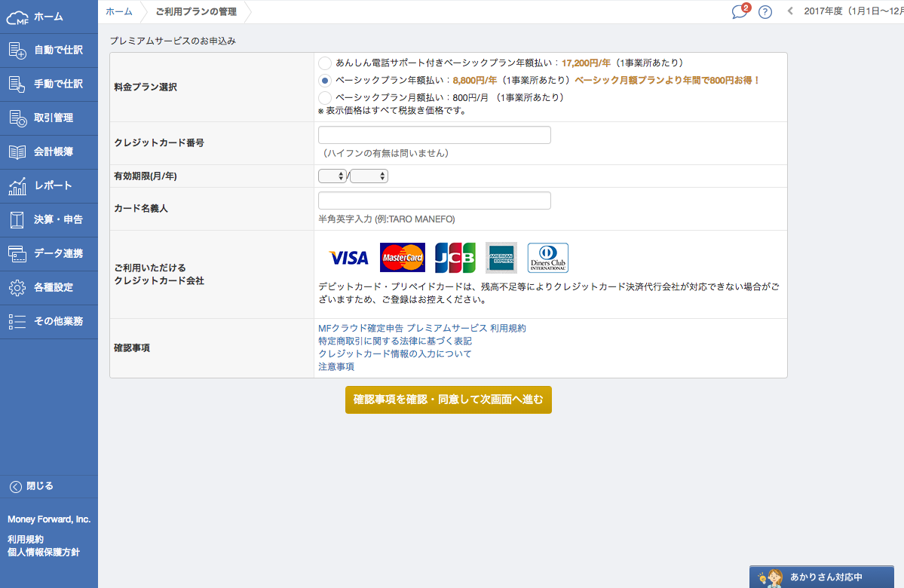The image size is (904, 588).
Task: Open レポート menu label
Action: pos(54,185)
